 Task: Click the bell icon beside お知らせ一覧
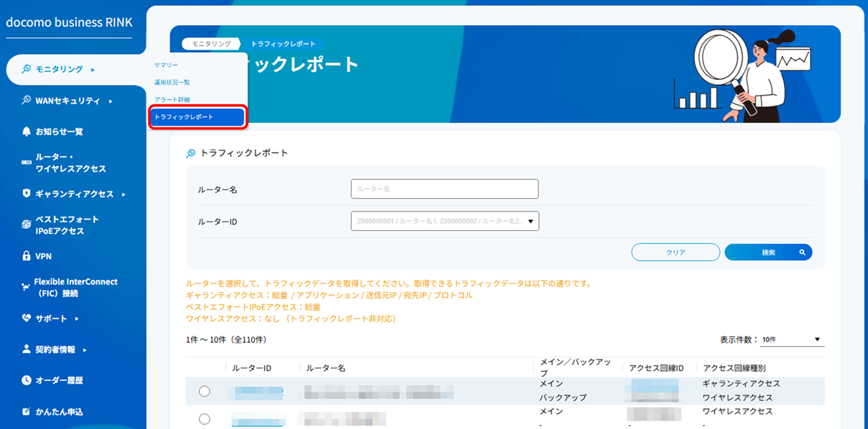click(x=26, y=131)
